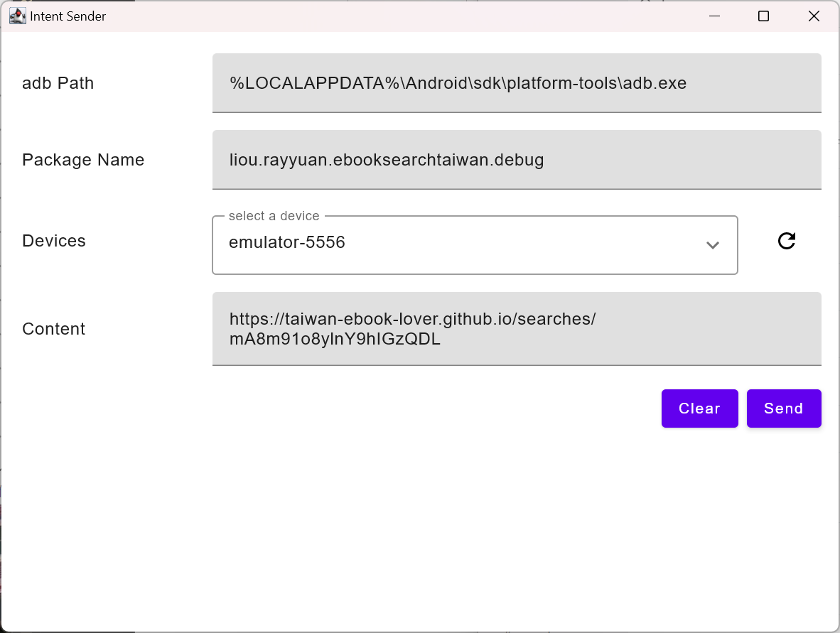Click the Intent Sender app icon in title bar
The image size is (840, 633).
tap(17, 16)
